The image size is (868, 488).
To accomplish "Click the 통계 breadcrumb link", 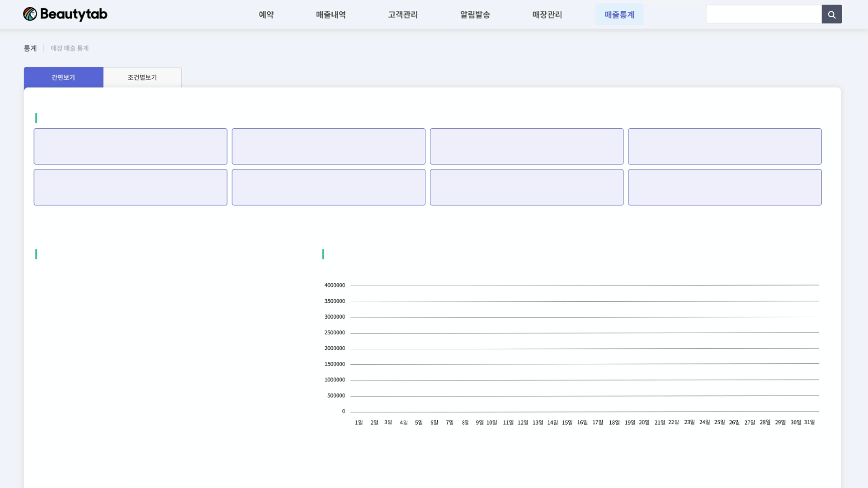I will point(30,48).
